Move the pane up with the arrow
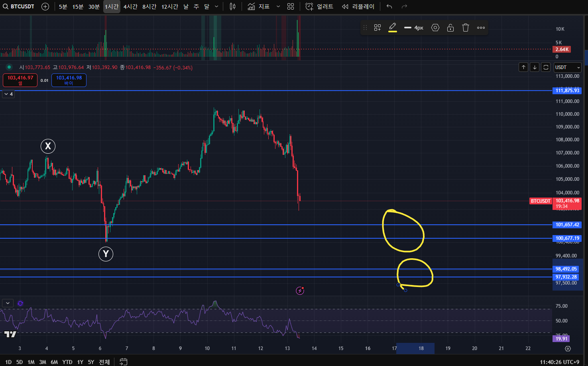Screen dimensions: 588x366 tap(523, 67)
